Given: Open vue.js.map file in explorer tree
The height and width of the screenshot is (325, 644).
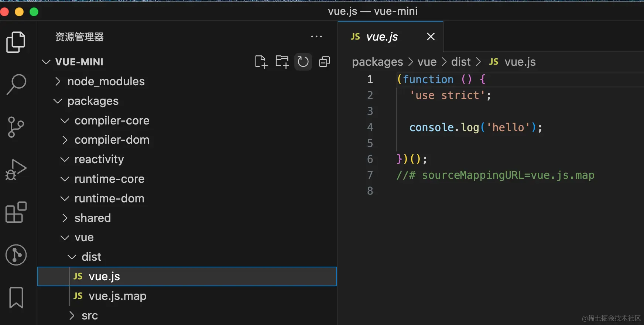Looking at the screenshot, I should [x=187, y=296].
